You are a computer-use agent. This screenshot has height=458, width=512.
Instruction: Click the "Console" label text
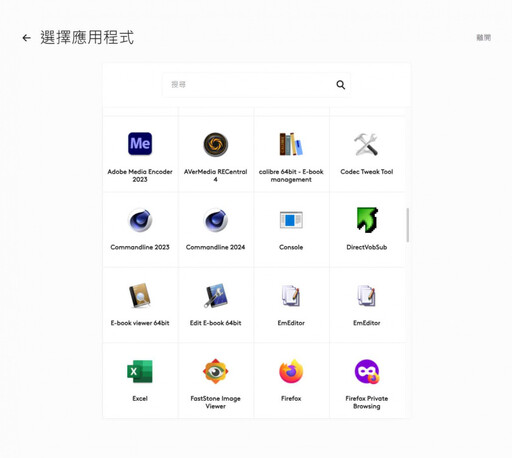point(291,247)
